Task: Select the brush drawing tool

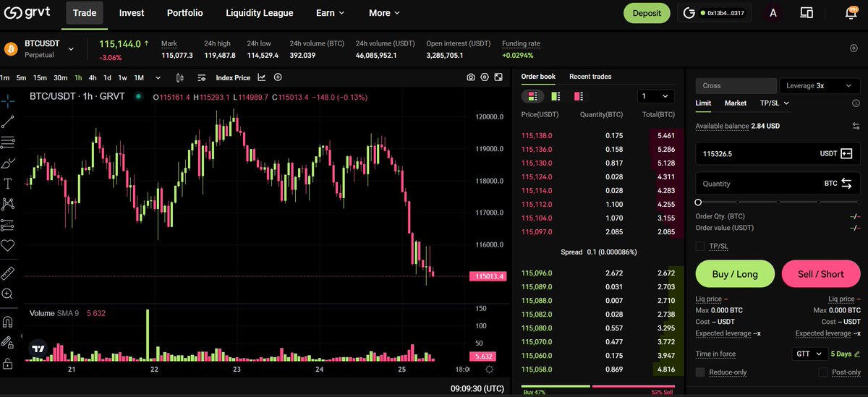Action: click(8, 163)
